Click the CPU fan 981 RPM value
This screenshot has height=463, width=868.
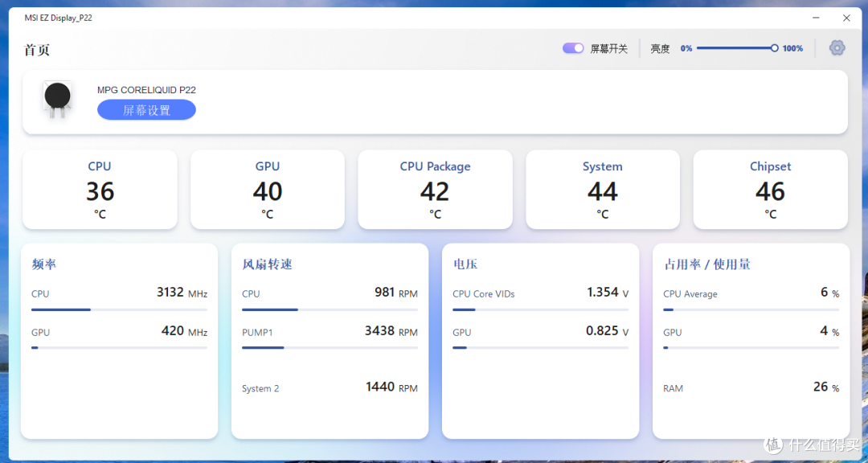coord(395,293)
